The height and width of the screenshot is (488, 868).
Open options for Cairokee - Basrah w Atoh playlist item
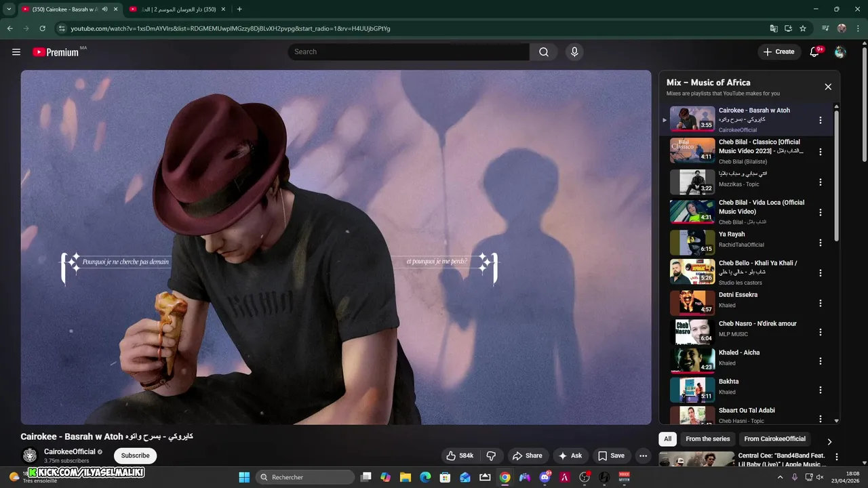click(820, 120)
